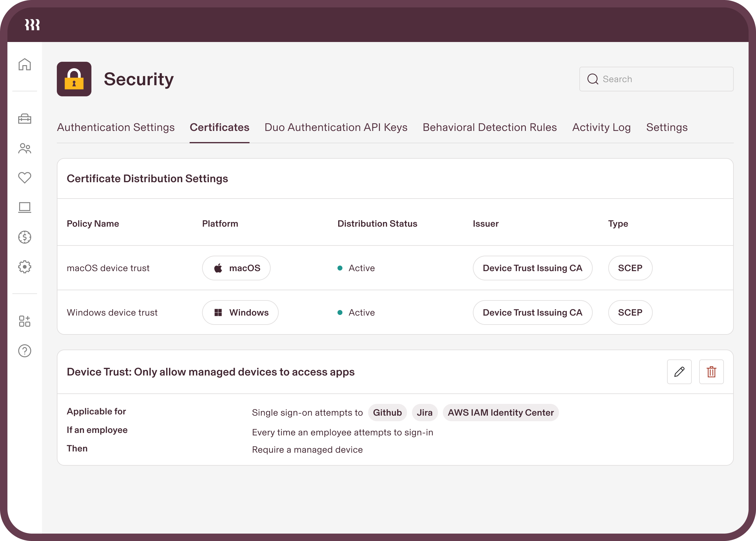The image size is (756, 541).
Task: Switch to Behavioral Detection Rules tab
Action: (x=489, y=127)
